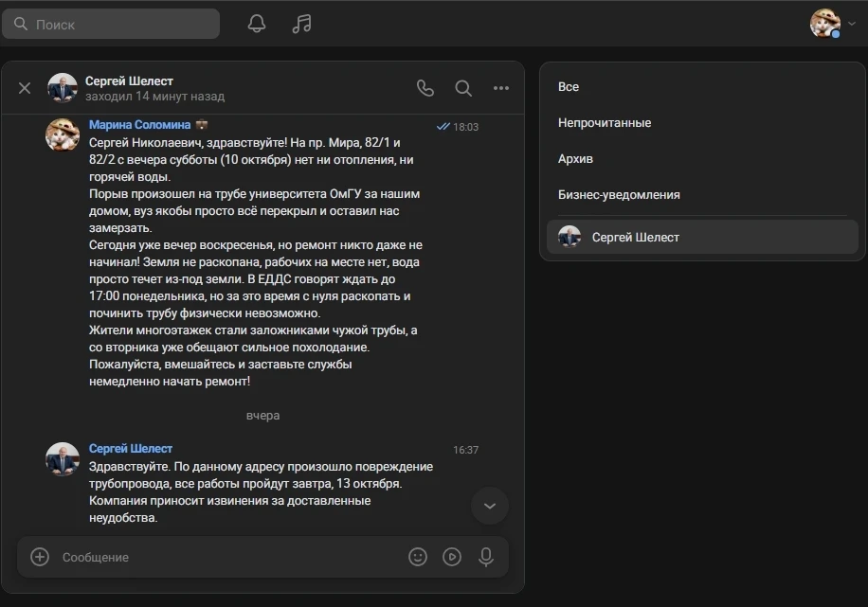Click the 16:37 message timestamp
This screenshot has height=607, width=868.
[465, 450]
